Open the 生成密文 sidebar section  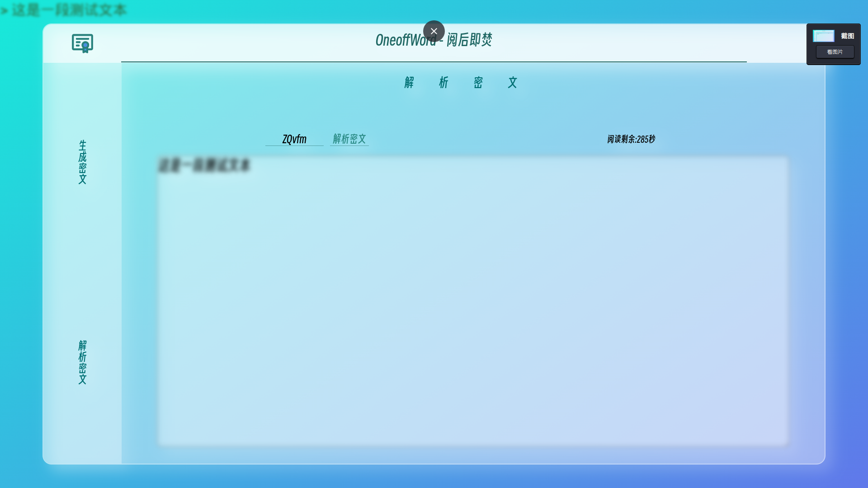82,162
